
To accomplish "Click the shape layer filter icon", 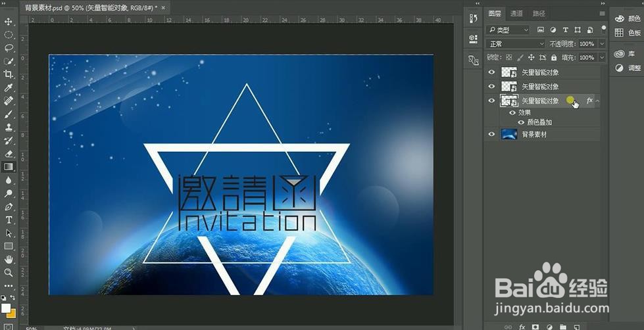I will coord(578,30).
